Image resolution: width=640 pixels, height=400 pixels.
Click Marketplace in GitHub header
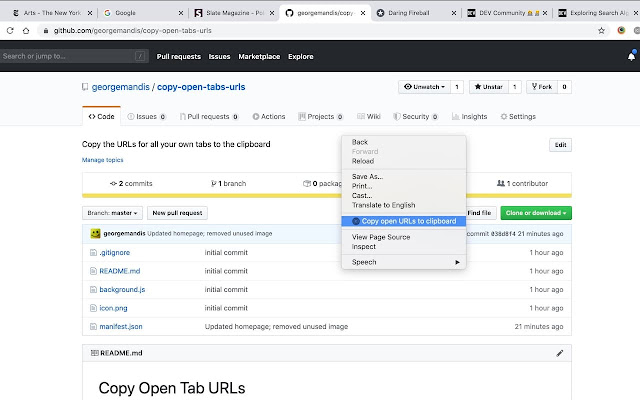pyautogui.click(x=259, y=57)
